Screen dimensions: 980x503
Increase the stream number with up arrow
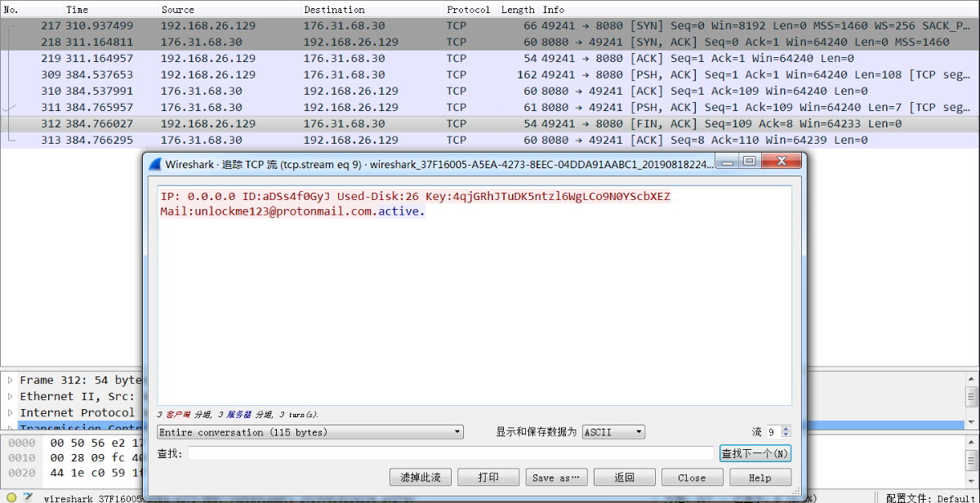(786, 429)
